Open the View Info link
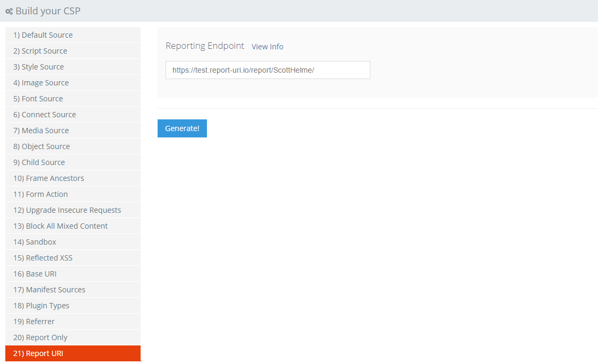 coord(267,47)
